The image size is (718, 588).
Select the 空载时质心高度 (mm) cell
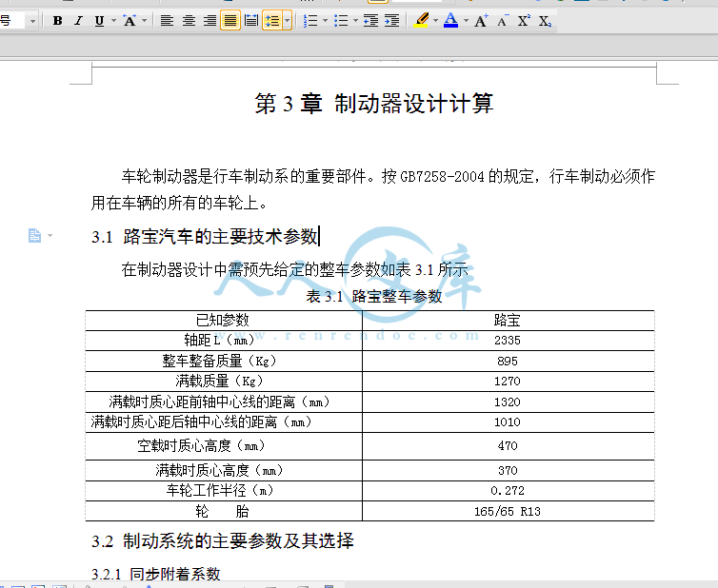pyautogui.click(x=224, y=446)
